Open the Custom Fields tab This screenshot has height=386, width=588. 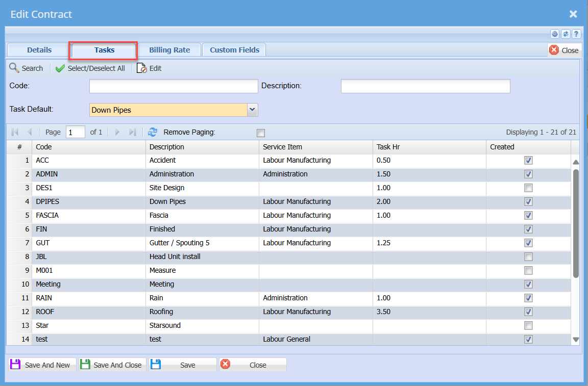234,50
